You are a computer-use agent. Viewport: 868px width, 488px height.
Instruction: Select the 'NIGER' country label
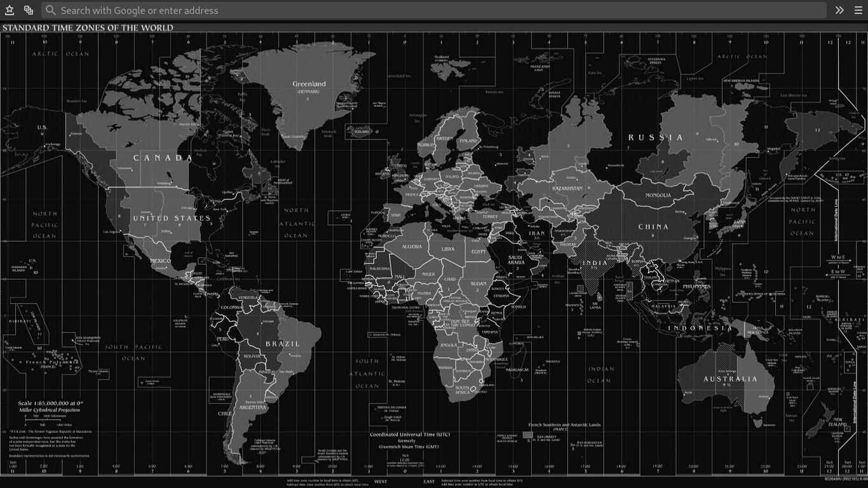click(428, 274)
